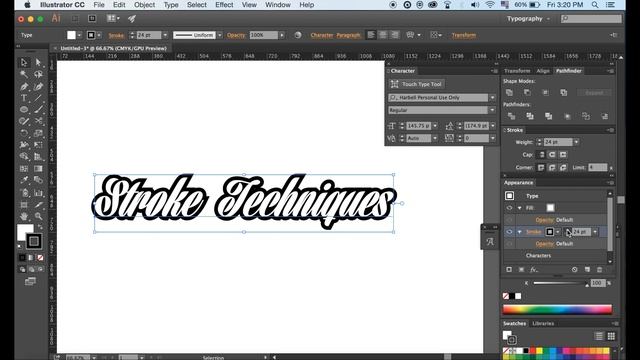This screenshot has width=640, height=360.
Task: Open Spotlight search in menu bar
Action: 595,5
